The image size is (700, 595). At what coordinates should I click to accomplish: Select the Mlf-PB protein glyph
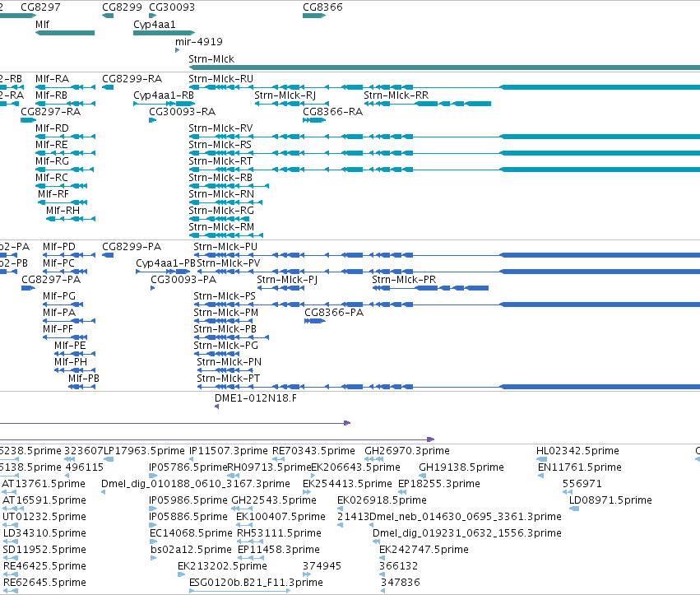click(81, 387)
